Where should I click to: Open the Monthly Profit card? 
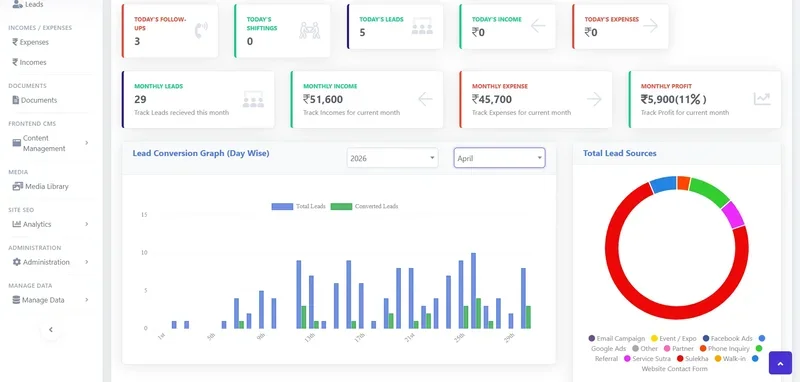(x=705, y=99)
